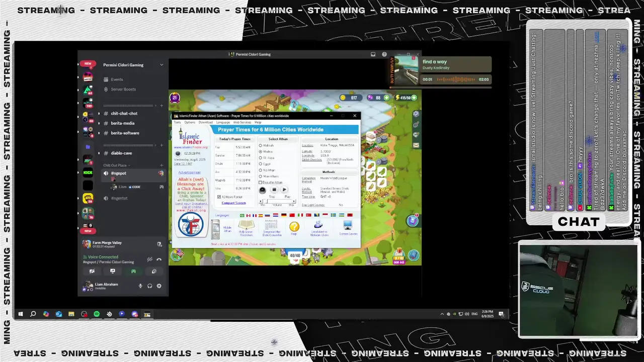Toggle the Dua after Athan checkbox

coord(260,183)
